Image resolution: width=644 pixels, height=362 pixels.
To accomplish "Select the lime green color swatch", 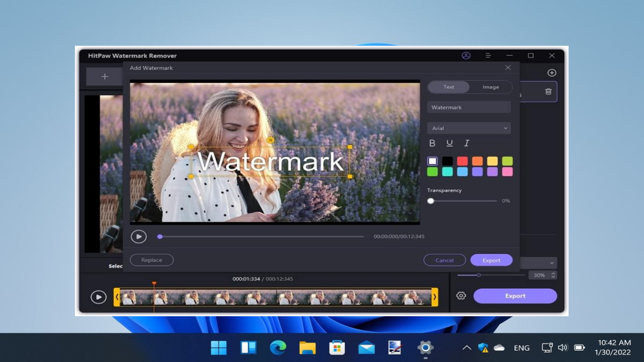I will 508,161.
